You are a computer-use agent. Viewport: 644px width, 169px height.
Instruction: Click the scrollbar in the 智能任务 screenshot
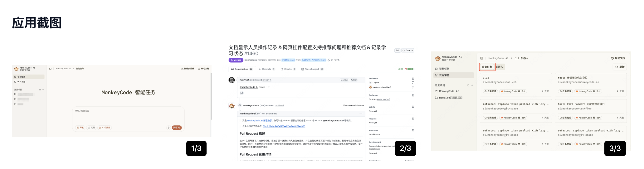point(211,97)
